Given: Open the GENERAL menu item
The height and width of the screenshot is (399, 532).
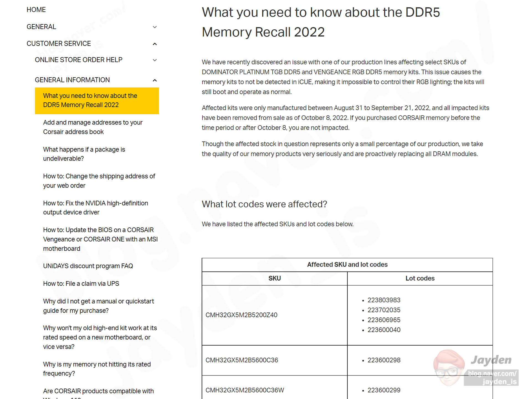Looking at the screenshot, I should 41,27.
